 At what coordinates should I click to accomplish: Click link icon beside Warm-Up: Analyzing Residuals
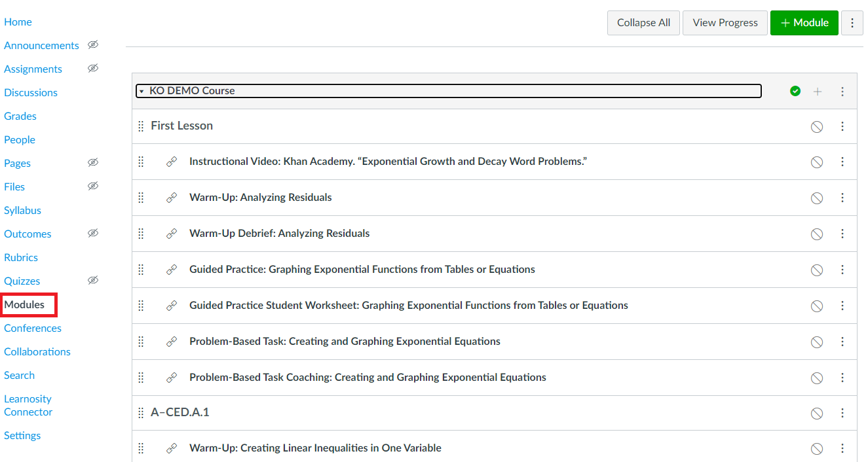pyautogui.click(x=172, y=198)
